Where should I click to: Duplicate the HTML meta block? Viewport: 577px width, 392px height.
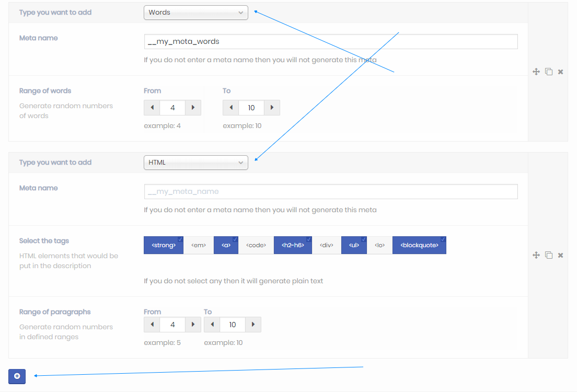pos(549,255)
